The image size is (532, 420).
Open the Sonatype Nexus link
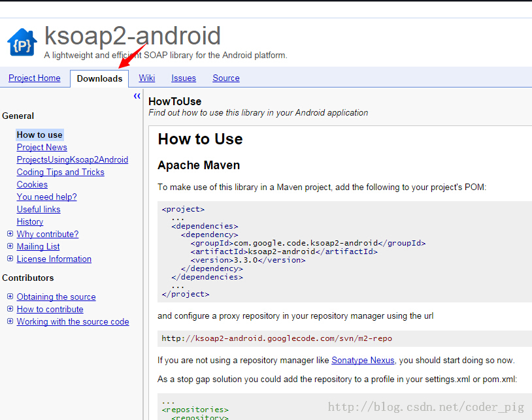pyautogui.click(x=363, y=360)
